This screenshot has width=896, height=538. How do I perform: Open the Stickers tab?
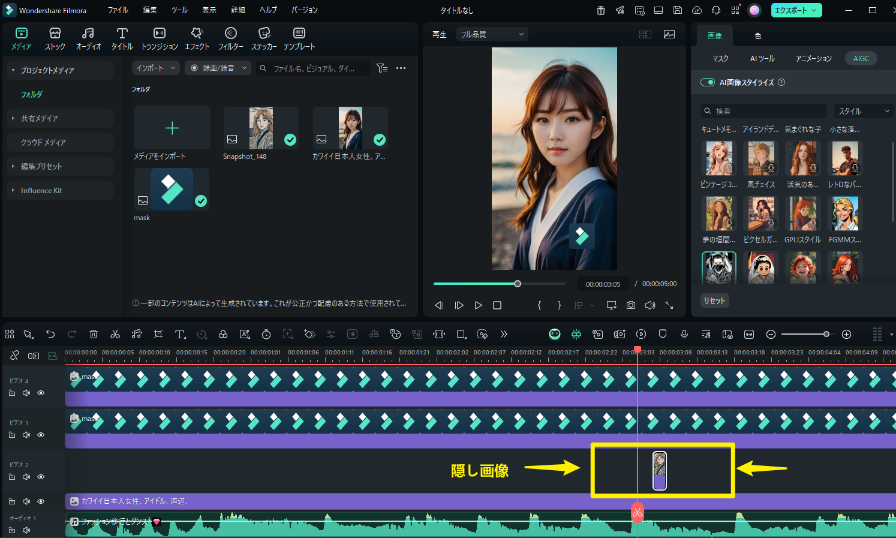[x=264, y=39]
